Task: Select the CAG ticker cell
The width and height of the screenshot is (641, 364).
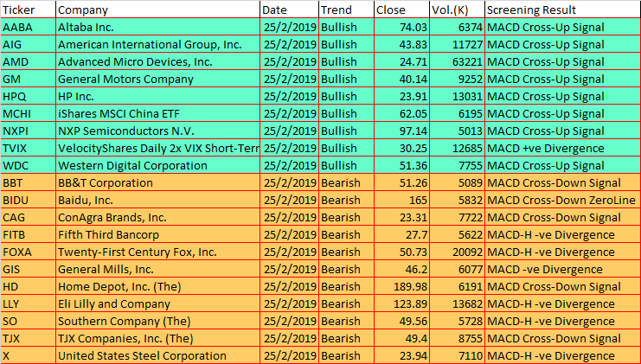Action: tap(29, 217)
